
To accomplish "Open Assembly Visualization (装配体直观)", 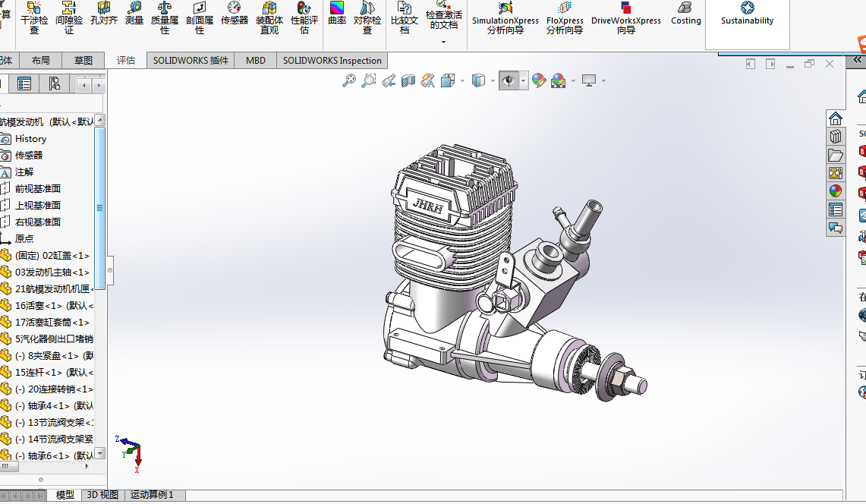I will pos(269,17).
